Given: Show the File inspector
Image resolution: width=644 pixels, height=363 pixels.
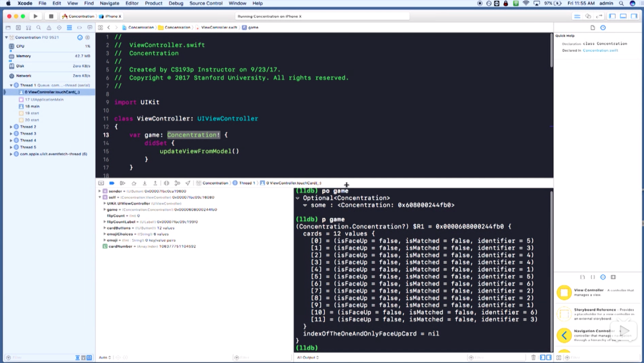Looking at the screenshot, I should click(592, 28).
